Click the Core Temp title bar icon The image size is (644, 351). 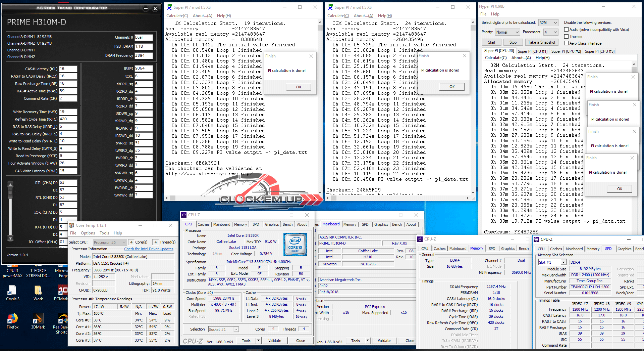[71, 225]
